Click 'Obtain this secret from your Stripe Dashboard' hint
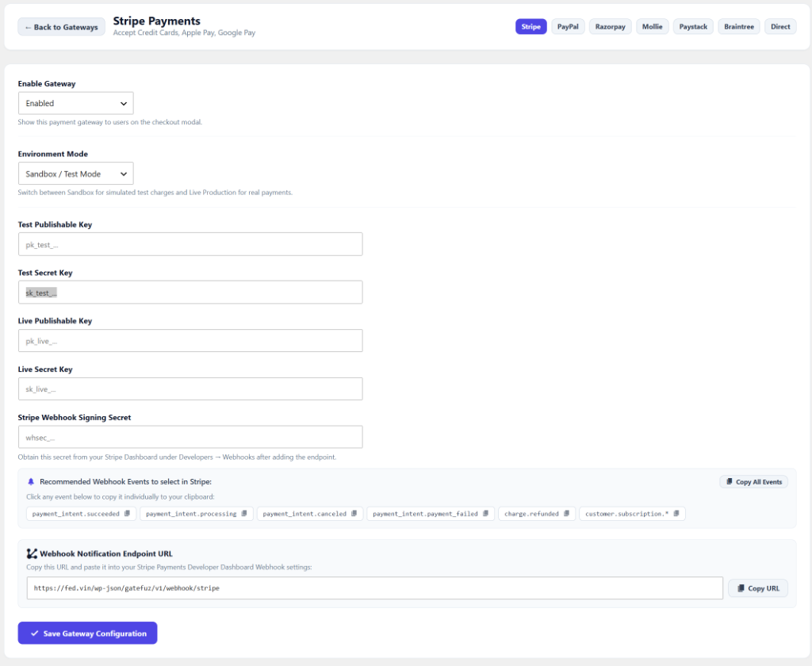This screenshot has height=666, width=812. pyautogui.click(x=177, y=457)
